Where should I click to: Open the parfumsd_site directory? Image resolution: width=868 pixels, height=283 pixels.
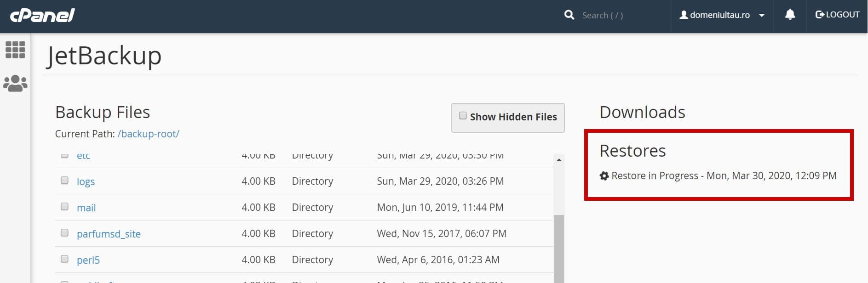(x=109, y=234)
